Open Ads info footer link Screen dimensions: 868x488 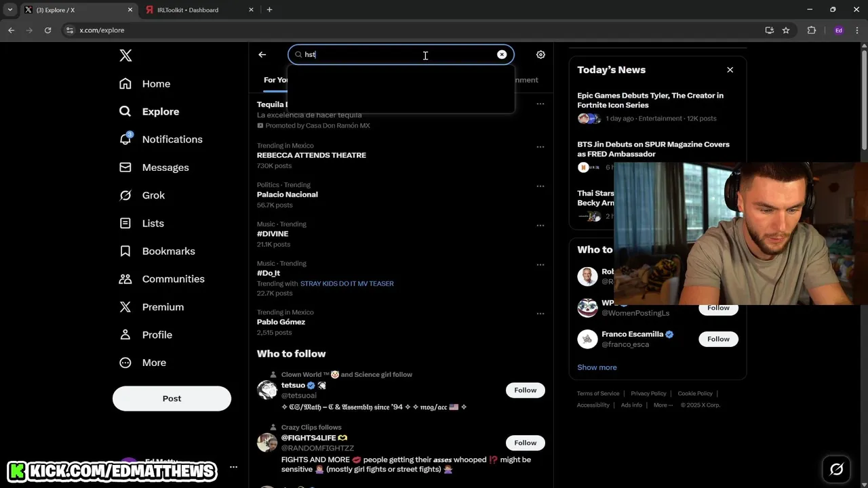[x=631, y=405]
